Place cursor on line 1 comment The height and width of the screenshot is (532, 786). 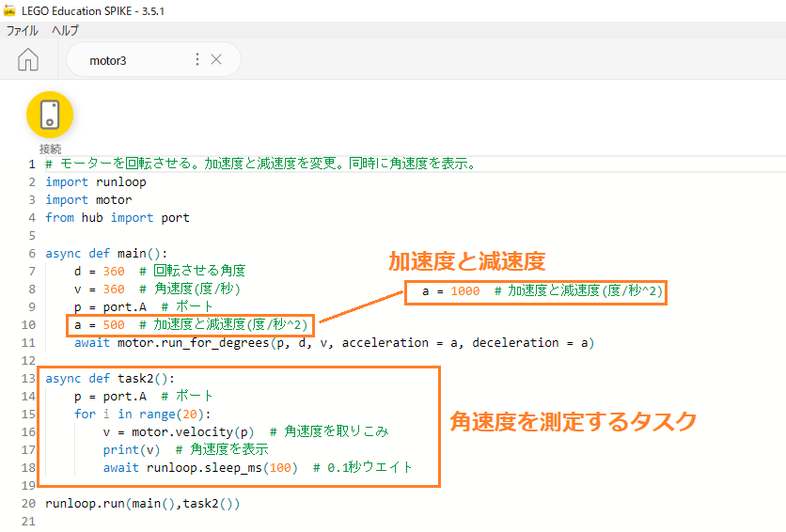(260, 164)
